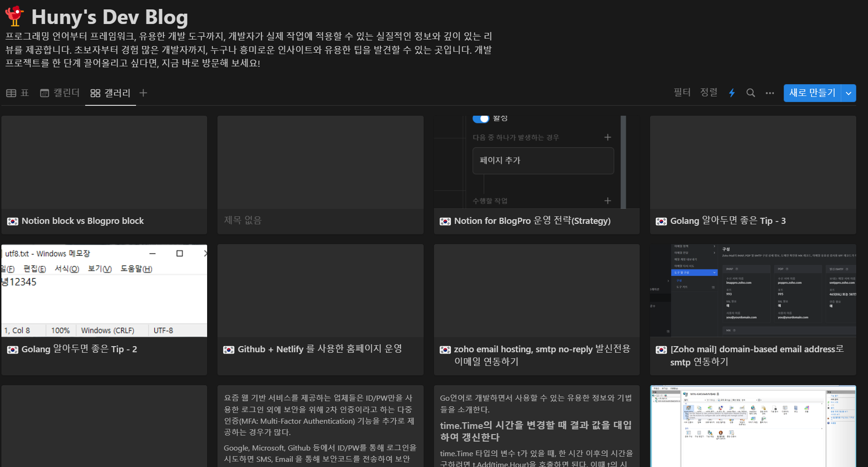Click the 새로 만들기 button
This screenshot has height=467, width=868.
[812, 93]
